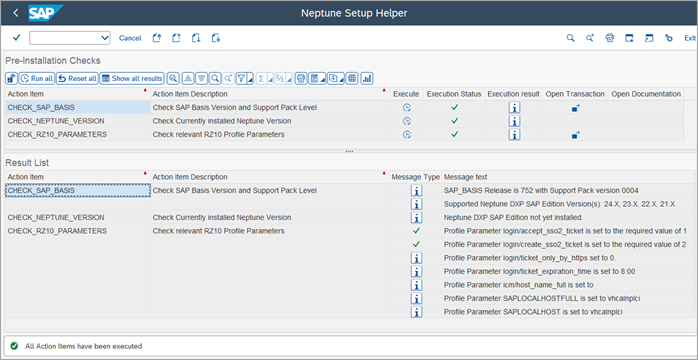Click the last page navigation icon
The height and width of the screenshot is (360, 698).
216,38
